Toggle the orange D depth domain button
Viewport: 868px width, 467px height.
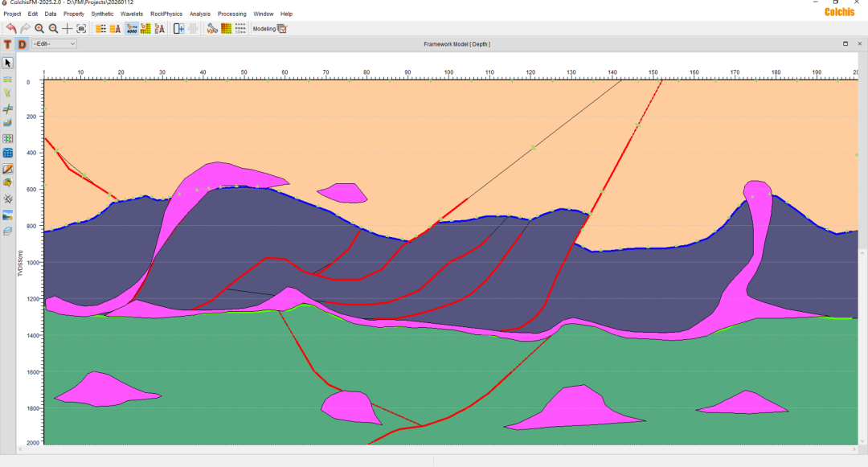pos(22,44)
